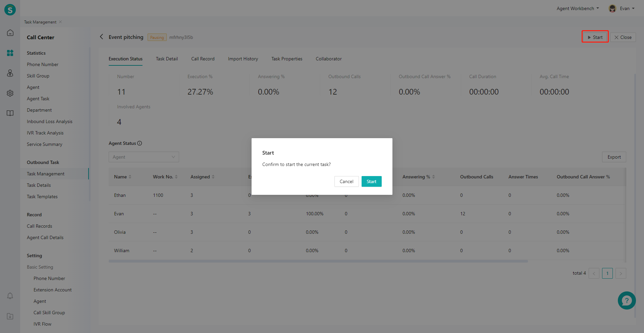Open Agent Call Details in the sidebar
The height and width of the screenshot is (333, 644).
click(45, 237)
